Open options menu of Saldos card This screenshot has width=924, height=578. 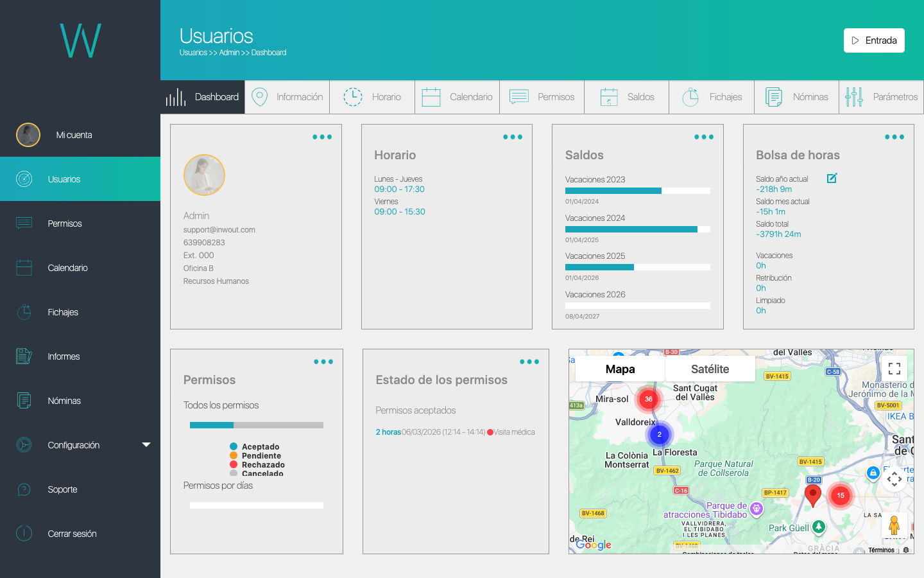(704, 137)
